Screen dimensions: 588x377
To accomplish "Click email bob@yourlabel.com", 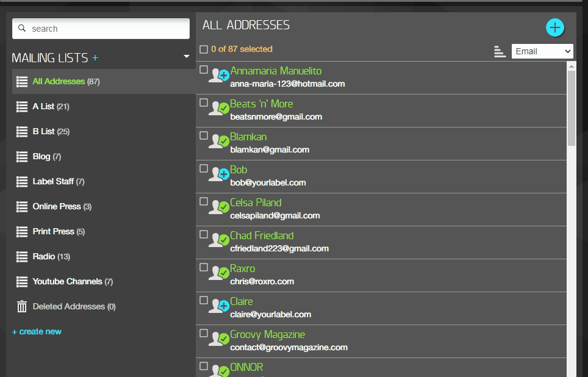I will (268, 182).
